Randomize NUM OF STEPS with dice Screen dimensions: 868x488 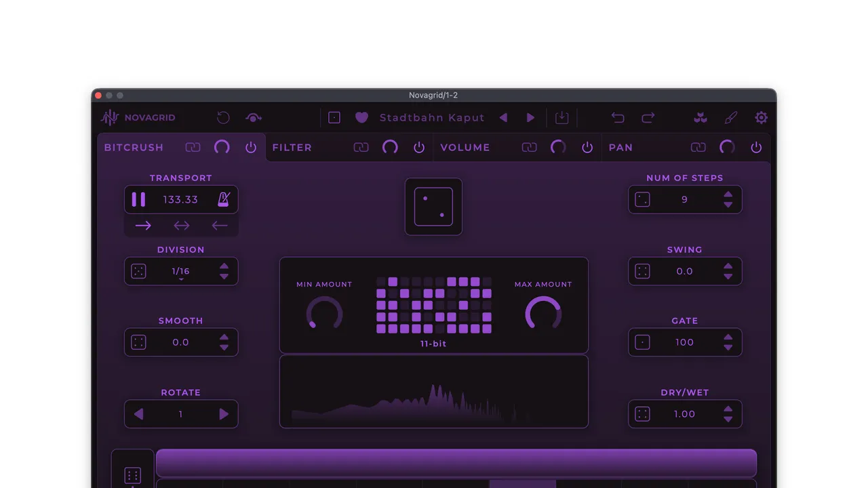[x=642, y=199]
